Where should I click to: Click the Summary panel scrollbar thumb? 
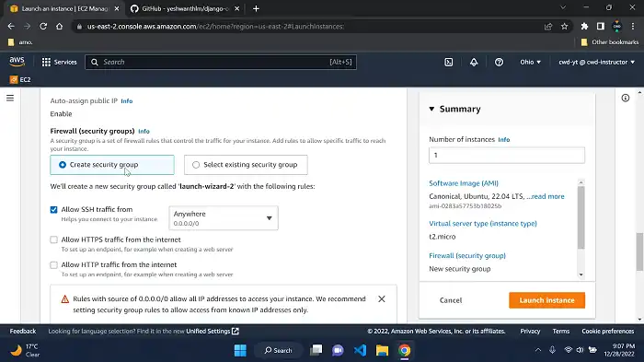point(581,217)
